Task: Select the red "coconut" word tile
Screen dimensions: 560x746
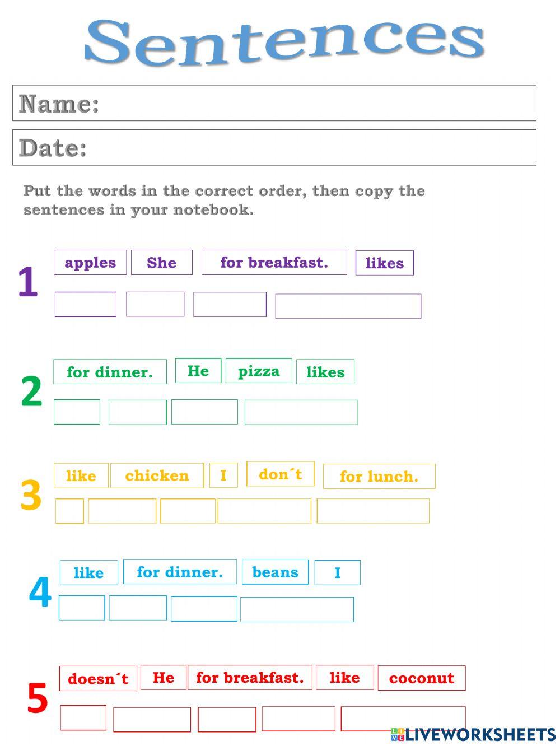Action: pyautogui.click(x=422, y=678)
